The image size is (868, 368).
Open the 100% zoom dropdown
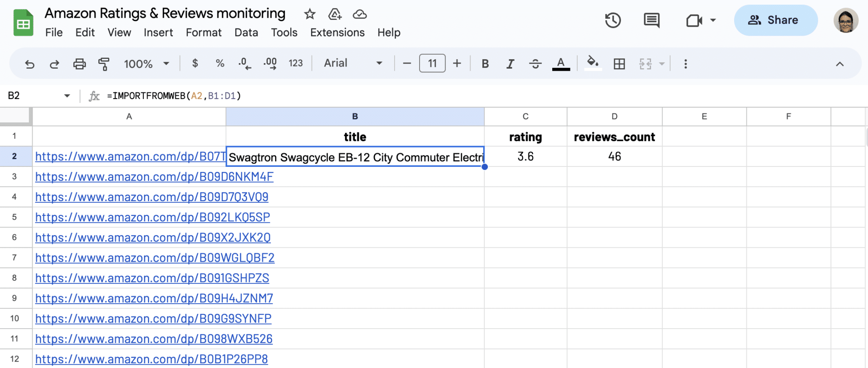click(x=146, y=64)
